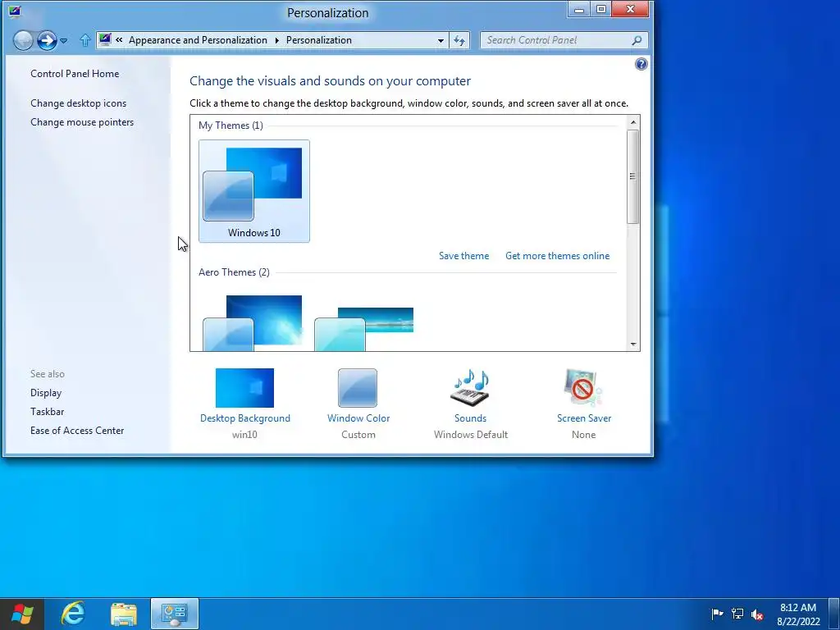Image resolution: width=840 pixels, height=630 pixels.
Task: Click the Control Panel taskbar button
Action: click(175, 614)
